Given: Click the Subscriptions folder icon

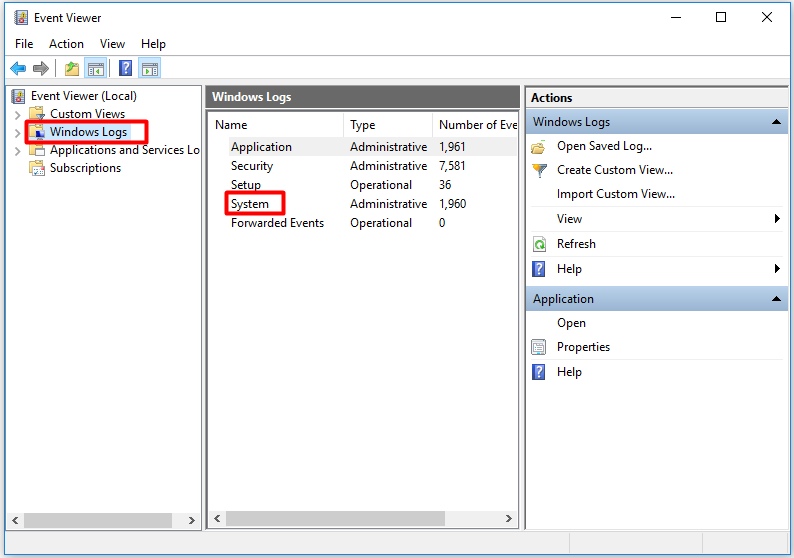Looking at the screenshot, I should (x=37, y=168).
